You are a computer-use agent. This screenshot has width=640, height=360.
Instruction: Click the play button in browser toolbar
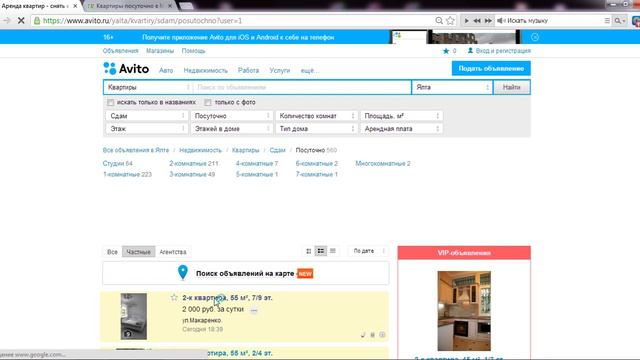(x=466, y=20)
